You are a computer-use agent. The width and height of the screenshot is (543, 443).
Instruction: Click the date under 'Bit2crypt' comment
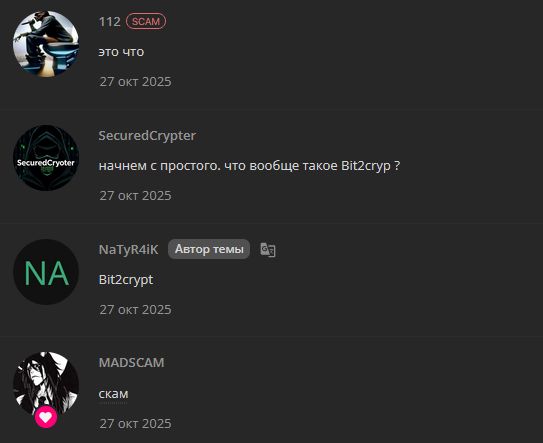pyautogui.click(x=135, y=310)
